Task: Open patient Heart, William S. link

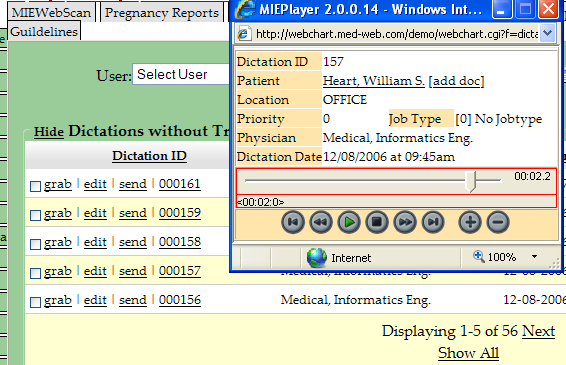Action: click(x=374, y=81)
